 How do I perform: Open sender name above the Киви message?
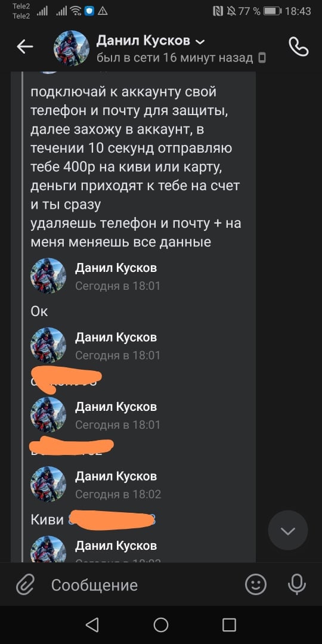116,476
